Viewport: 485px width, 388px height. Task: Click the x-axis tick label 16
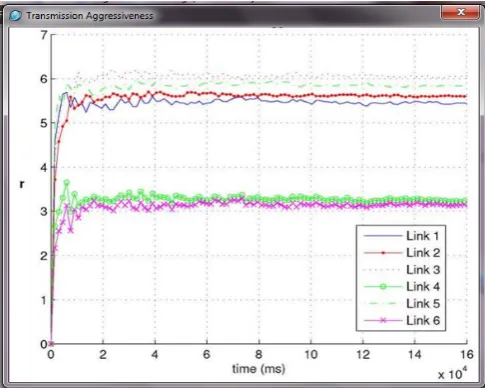(467, 354)
